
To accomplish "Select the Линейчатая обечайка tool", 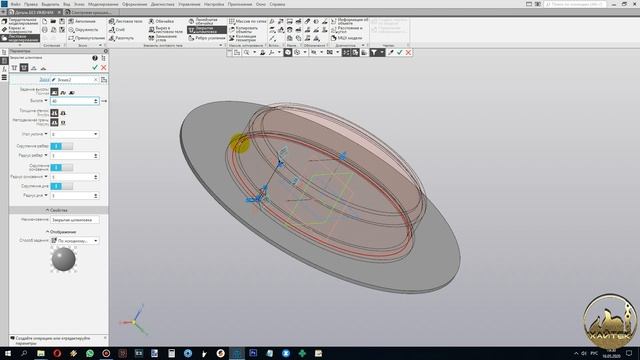I will click(203, 21).
